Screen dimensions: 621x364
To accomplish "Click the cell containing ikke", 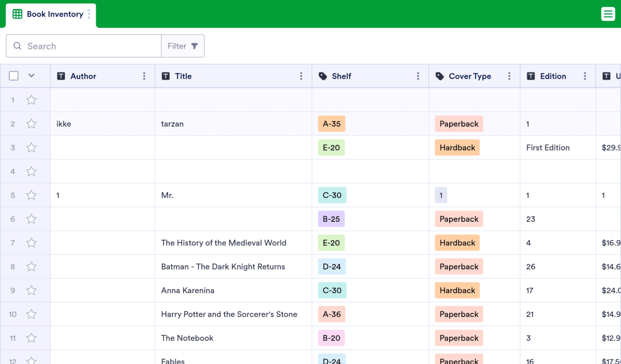I will pyautogui.click(x=102, y=124).
